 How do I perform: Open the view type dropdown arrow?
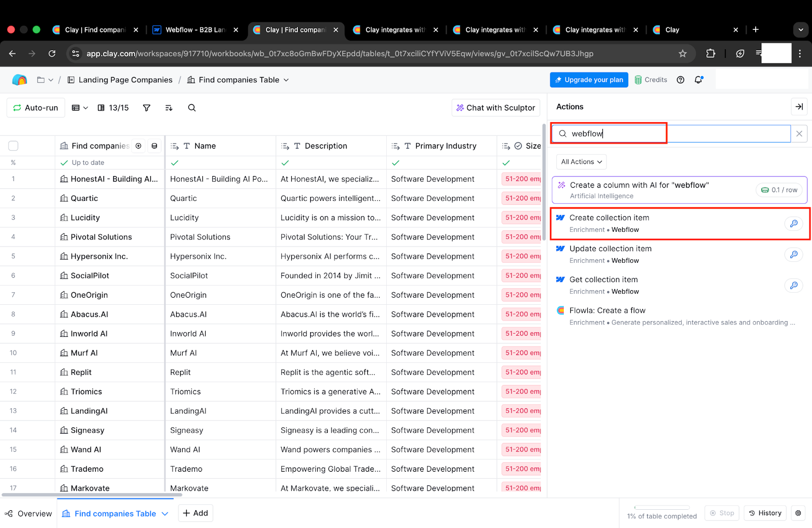[86, 108]
